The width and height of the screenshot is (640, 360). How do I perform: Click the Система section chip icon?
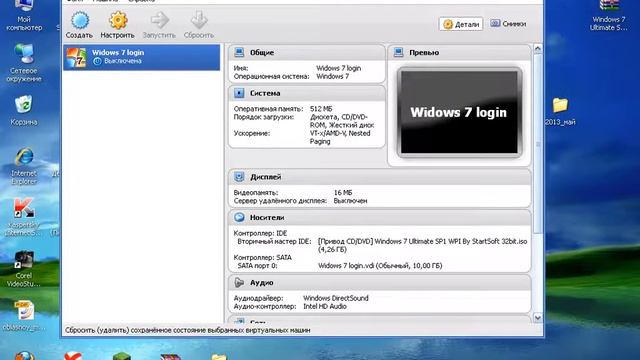coord(239,93)
